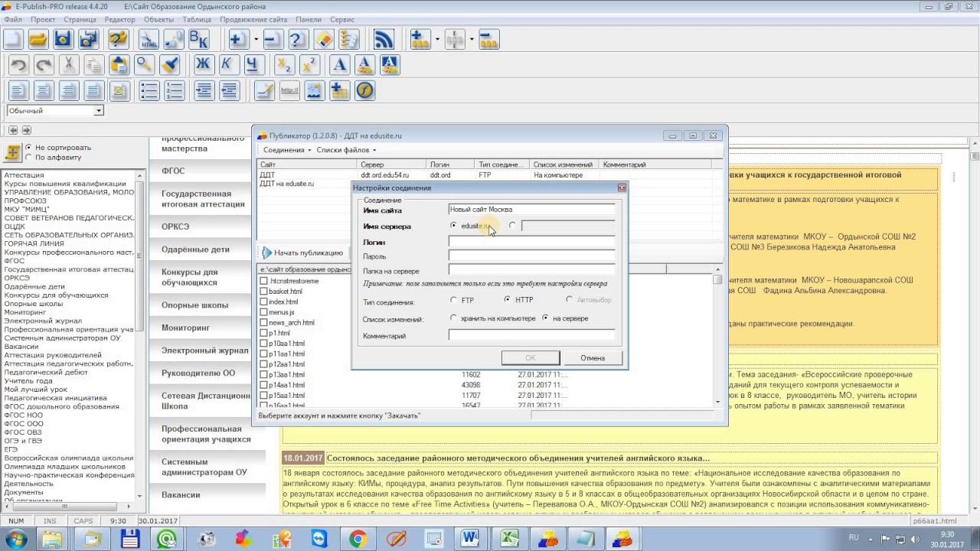The height and width of the screenshot is (551, 980).
Task: Select 'По алфавиту' sorting radio button
Action: pyautogui.click(x=29, y=158)
